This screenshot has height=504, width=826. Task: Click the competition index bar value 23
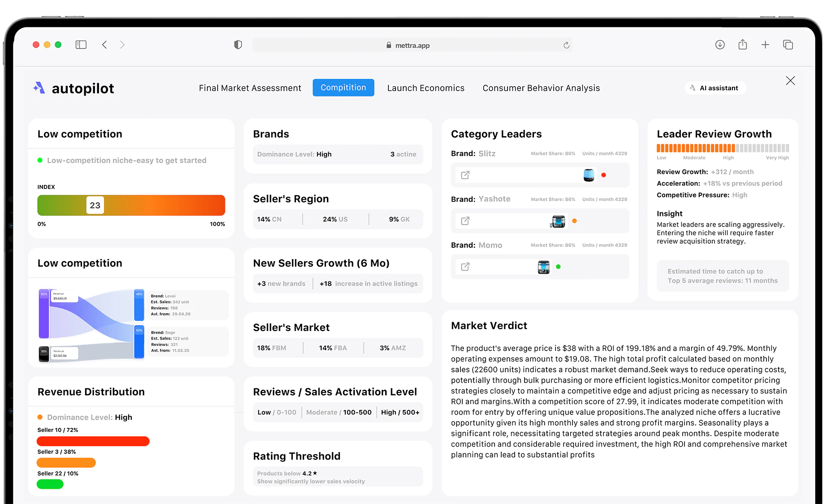95,205
